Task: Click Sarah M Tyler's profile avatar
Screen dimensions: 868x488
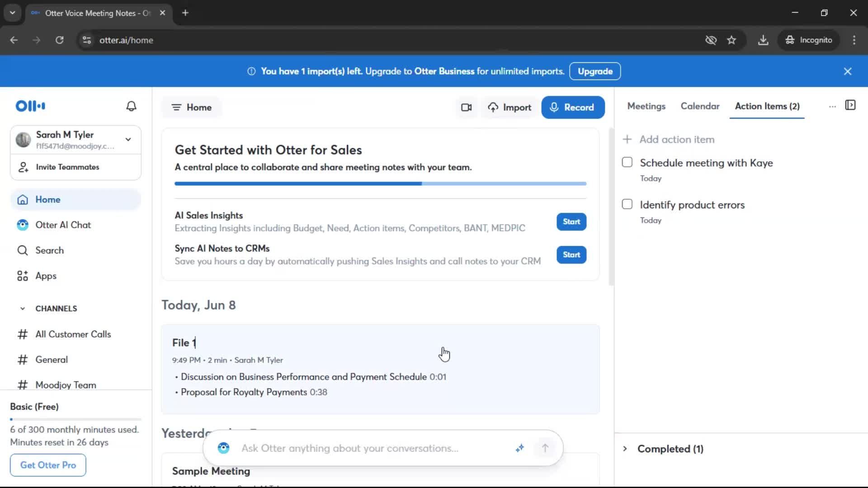Action: pyautogui.click(x=23, y=140)
